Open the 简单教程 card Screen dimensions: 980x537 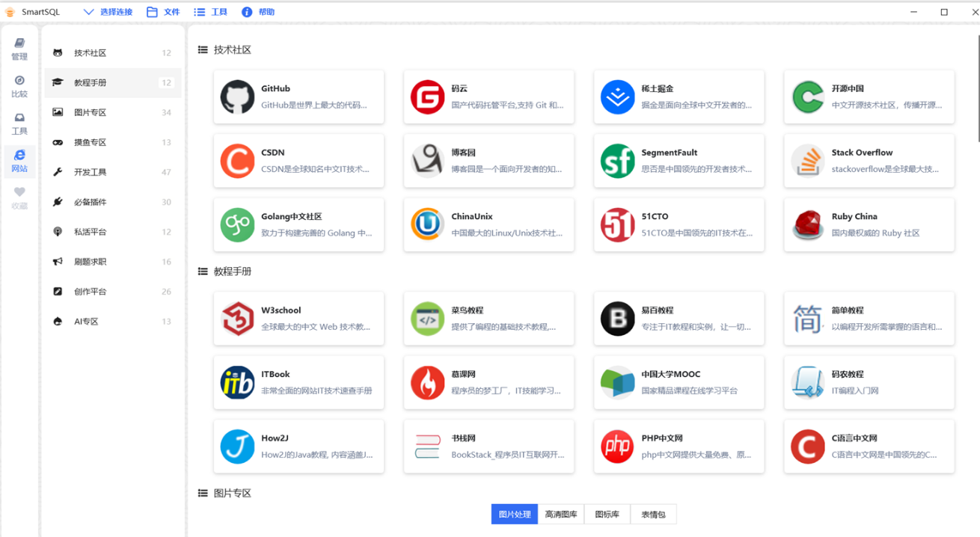(869, 319)
